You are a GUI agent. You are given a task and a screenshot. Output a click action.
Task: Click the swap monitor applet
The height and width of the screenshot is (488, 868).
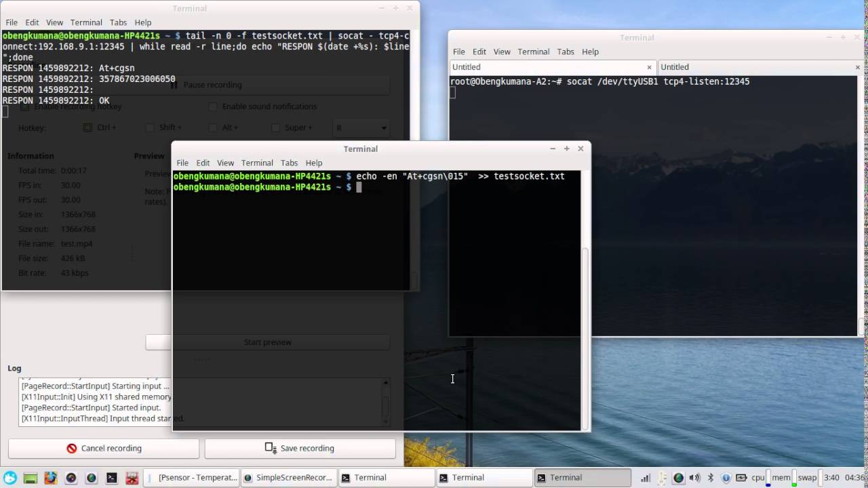coord(810,478)
